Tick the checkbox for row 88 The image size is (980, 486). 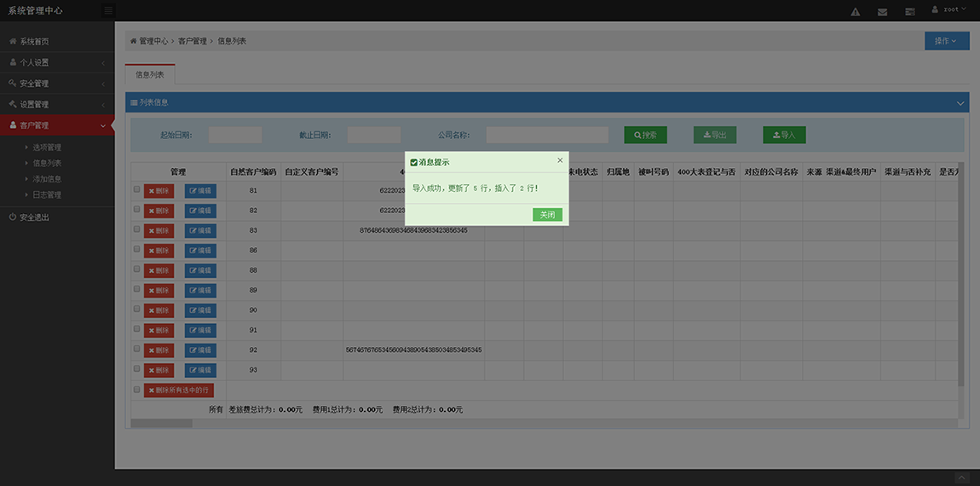(137, 269)
